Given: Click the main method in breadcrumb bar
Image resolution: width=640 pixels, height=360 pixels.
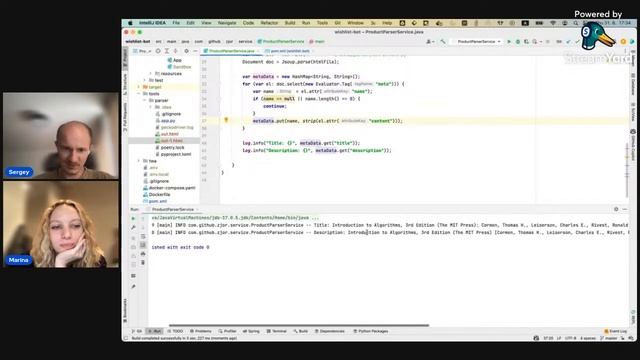Looking at the screenshot, I should pyautogui.click(x=317, y=42).
